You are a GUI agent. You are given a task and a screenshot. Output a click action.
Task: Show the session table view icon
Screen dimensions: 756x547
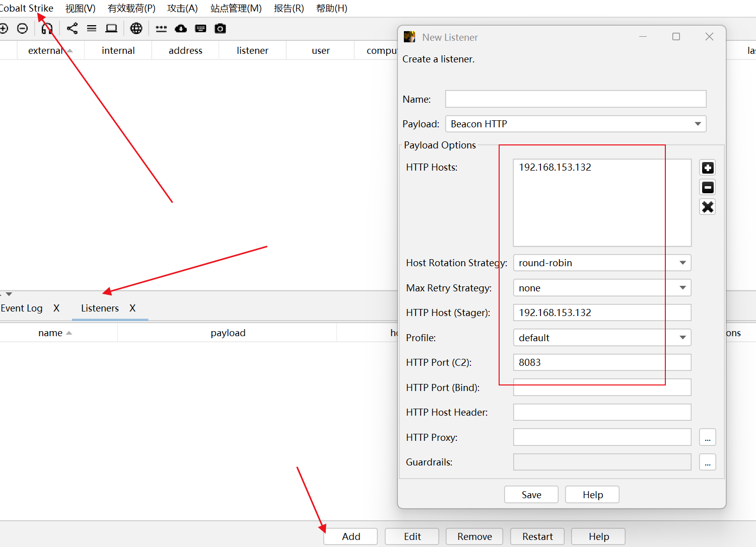(92, 29)
